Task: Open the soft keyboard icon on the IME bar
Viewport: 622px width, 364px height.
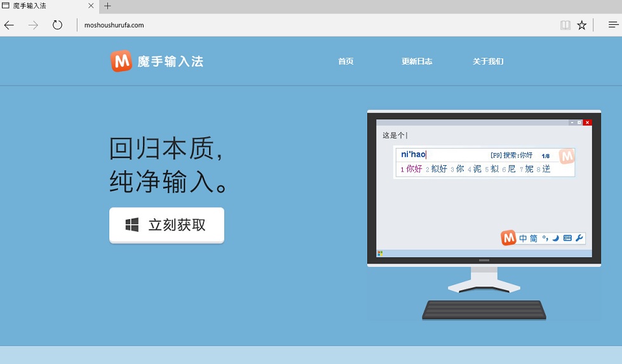Action: click(567, 238)
